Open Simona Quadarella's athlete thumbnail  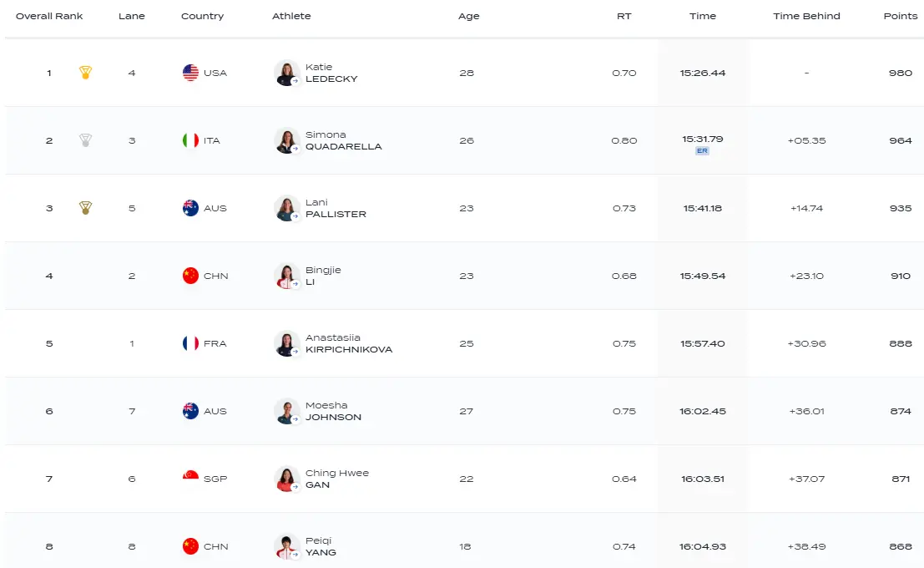click(x=287, y=141)
